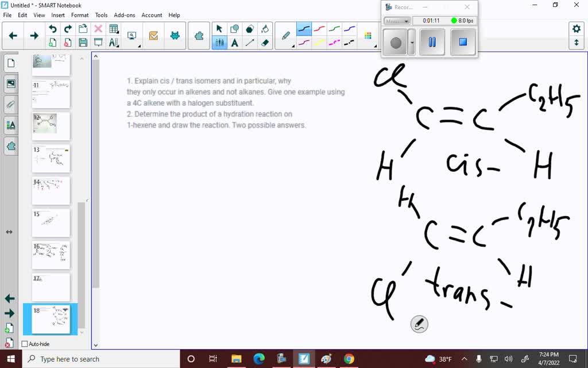Screen dimensions: 588x368
Task: Open the record button options dropdown
Action: (411, 43)
